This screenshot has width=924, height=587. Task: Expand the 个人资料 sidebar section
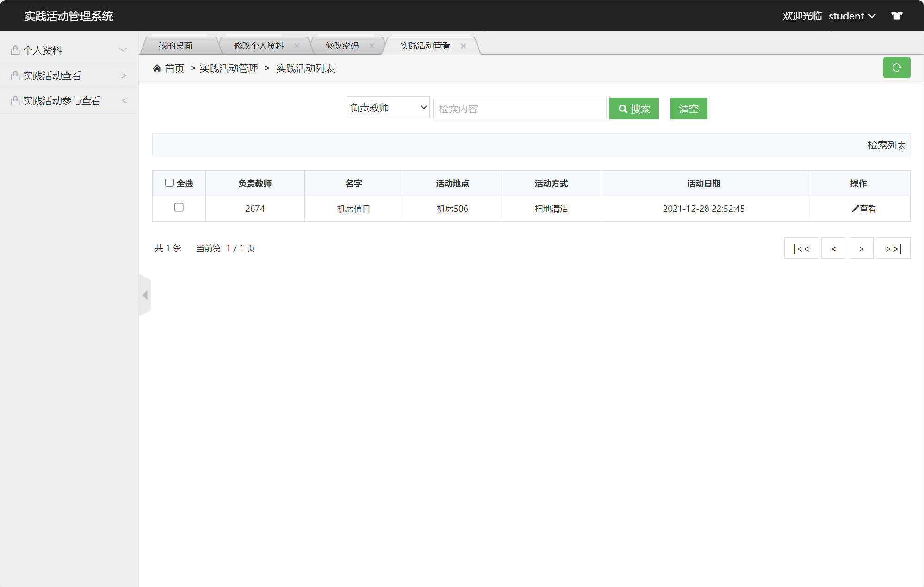pyautogui.click(x=123, y=49)
